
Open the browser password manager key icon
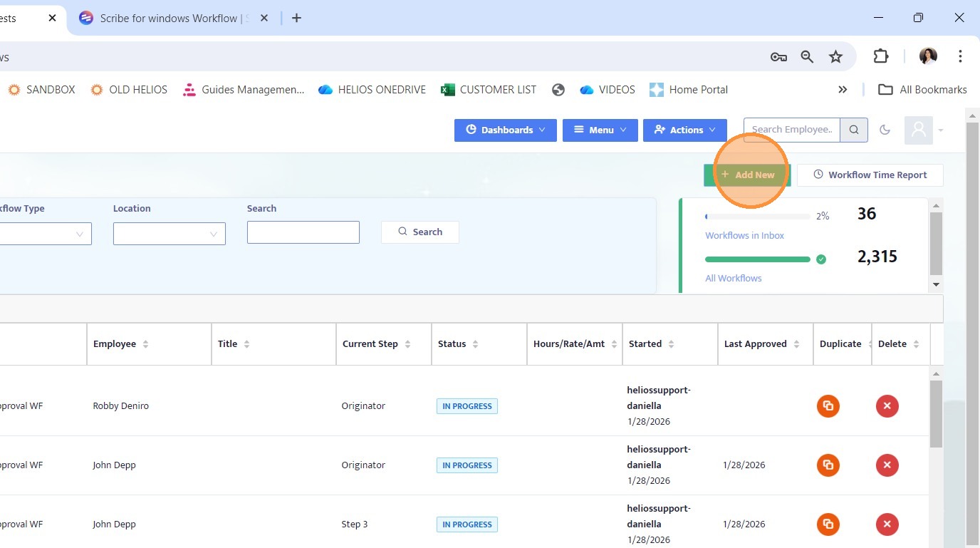pos(778,57)
